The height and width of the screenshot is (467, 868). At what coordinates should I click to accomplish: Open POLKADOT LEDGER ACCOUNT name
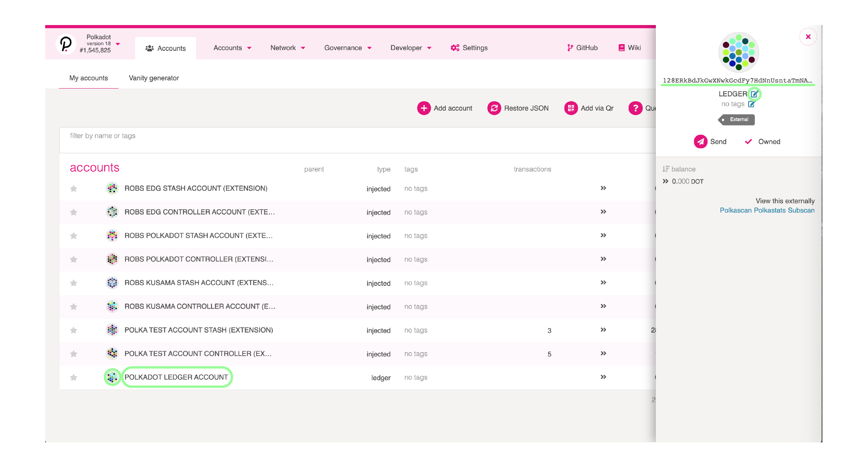coord(176,377)
